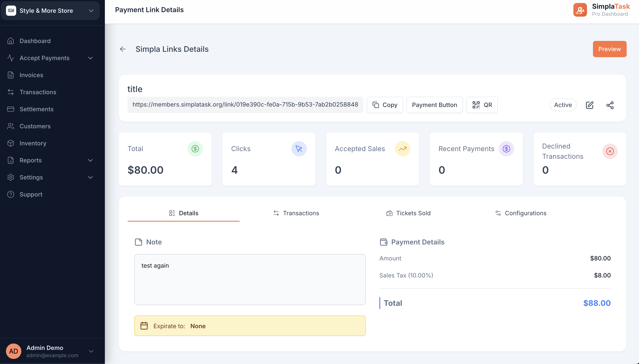Expand the Accept Payments submenu chevron
The image size is (639, 364).
[x=91, y=58]
